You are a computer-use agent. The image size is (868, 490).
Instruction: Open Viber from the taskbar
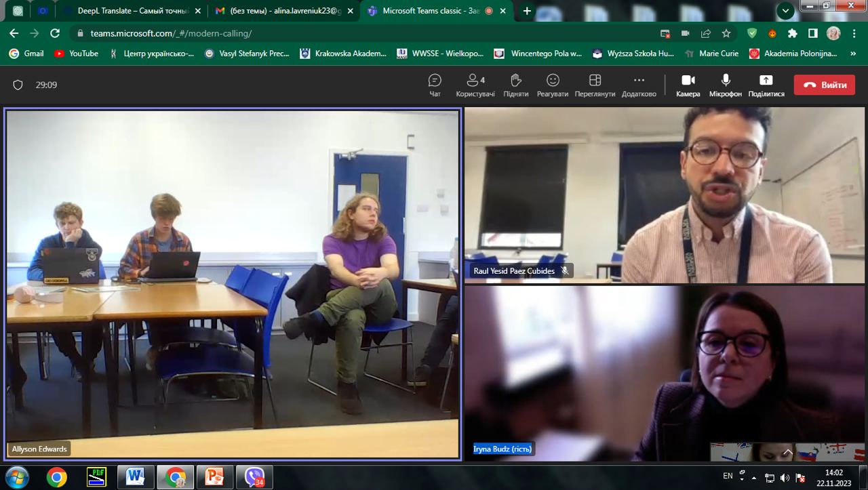click(x=255, y=477)
